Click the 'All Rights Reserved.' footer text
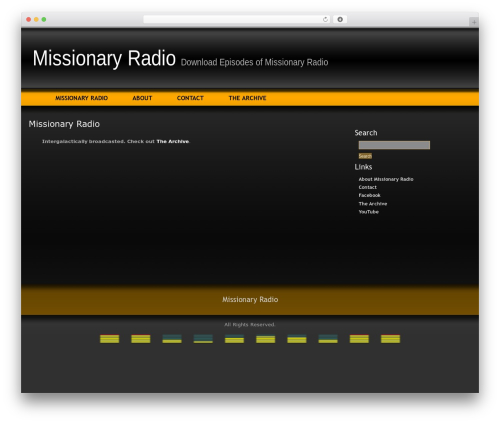The height and width of the screenshot is (423, 500). [x=250, y=325]
